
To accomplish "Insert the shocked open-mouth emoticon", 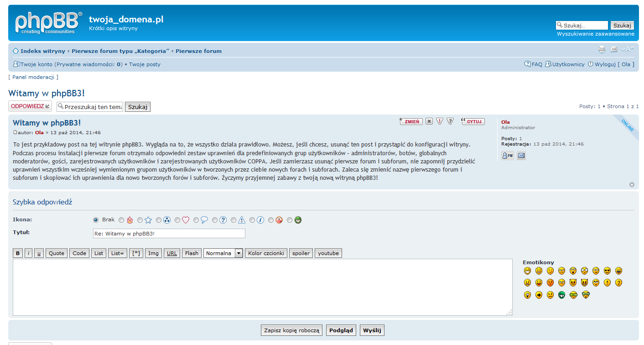I will click(573, 271).
